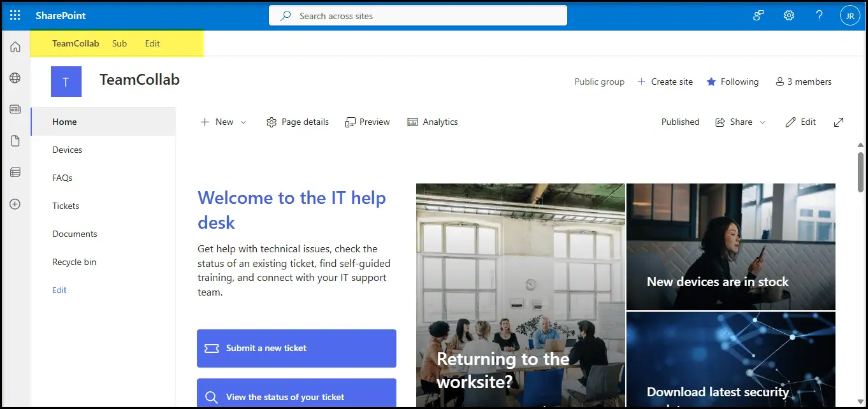The height and width of the screenshot is (409, 868).
Task: Click the Help question mark icon
Action: click(820, 15)
